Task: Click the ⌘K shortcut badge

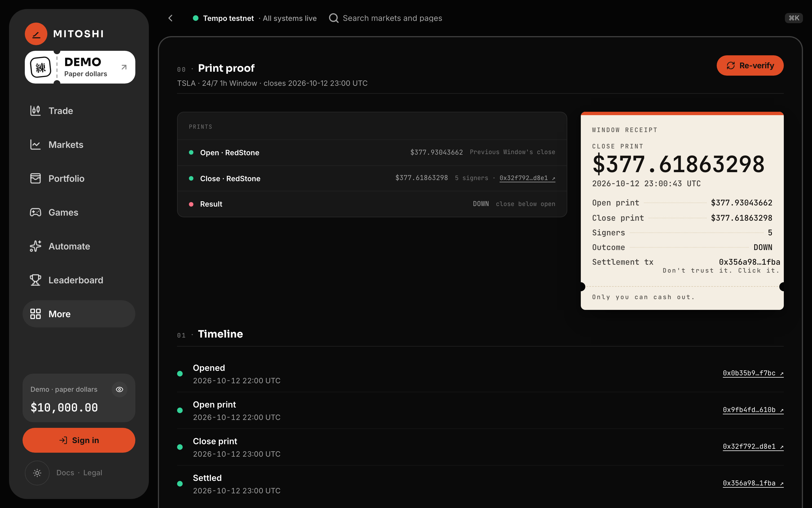Action: pyautogui.click(x=794, y=18)
